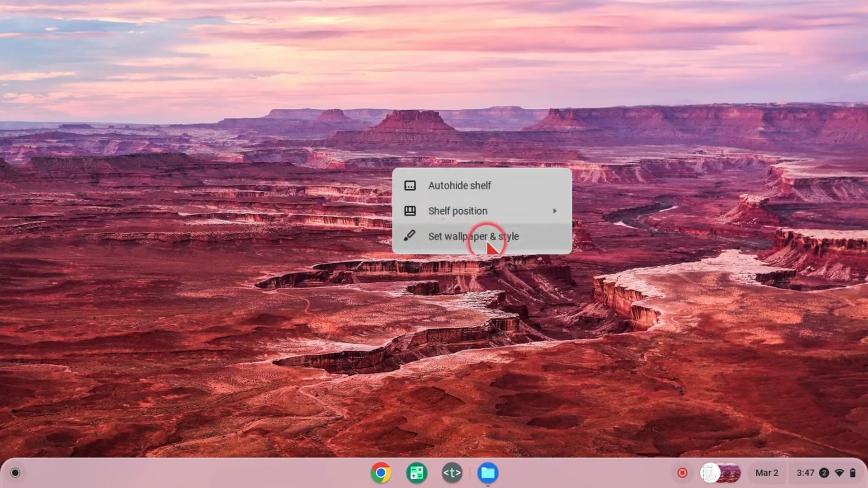Image resolution: width=868 pixels, height=488 pixels.
Task: Click the Mar 2 date display
Action: tap(766, 473)
